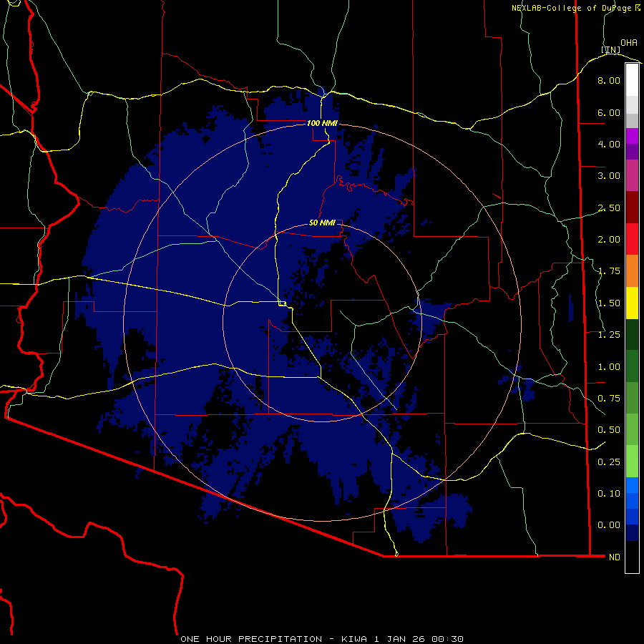Click the navy swatch below 0.00

tap(632, 532)
